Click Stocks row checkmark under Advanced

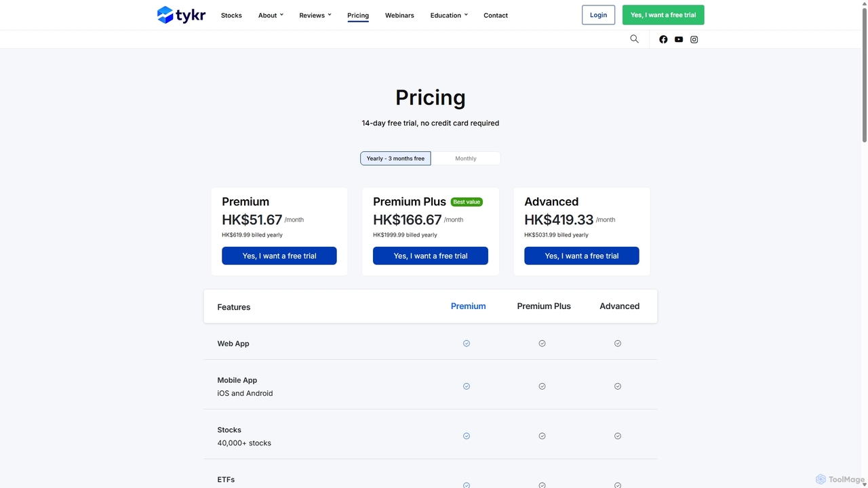pyautogui.click(x=618, y=436)
